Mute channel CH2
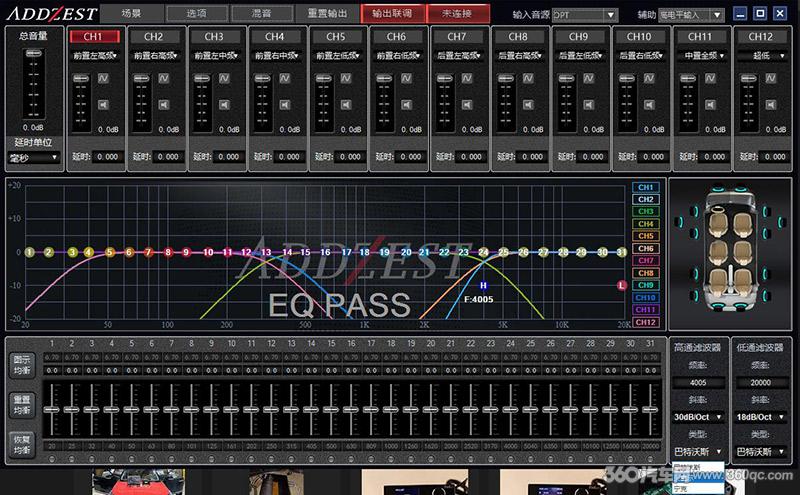800x495 pixels. point(164,105)
